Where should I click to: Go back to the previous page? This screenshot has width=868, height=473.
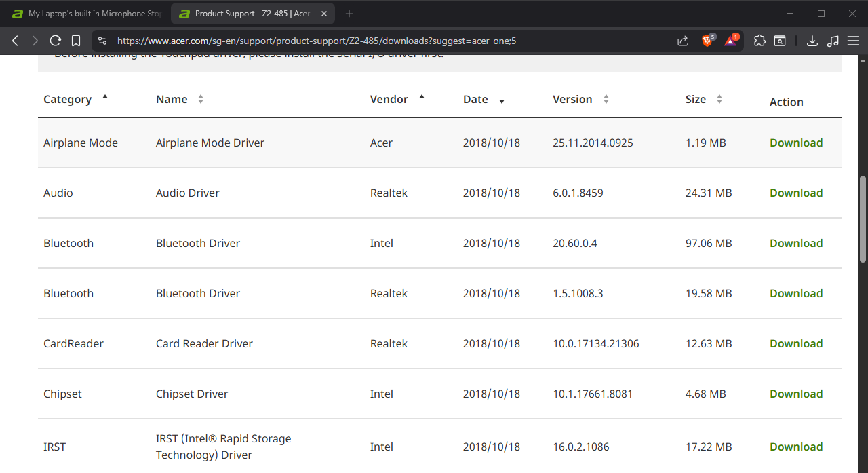click(15, 41)
